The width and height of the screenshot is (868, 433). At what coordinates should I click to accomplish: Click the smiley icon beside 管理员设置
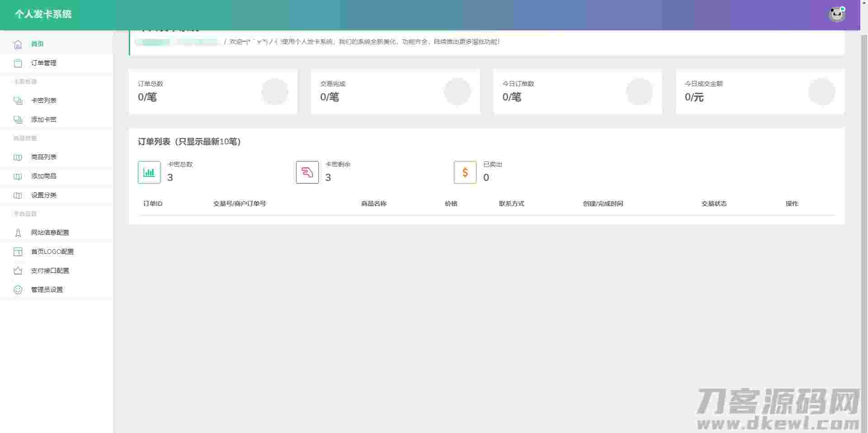coord(18,290)
